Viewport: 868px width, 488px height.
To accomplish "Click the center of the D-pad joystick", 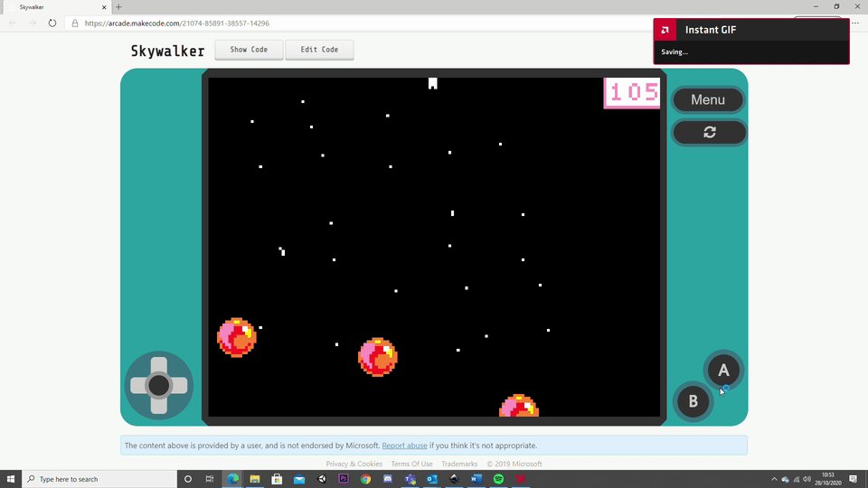I will click(159, 385).
